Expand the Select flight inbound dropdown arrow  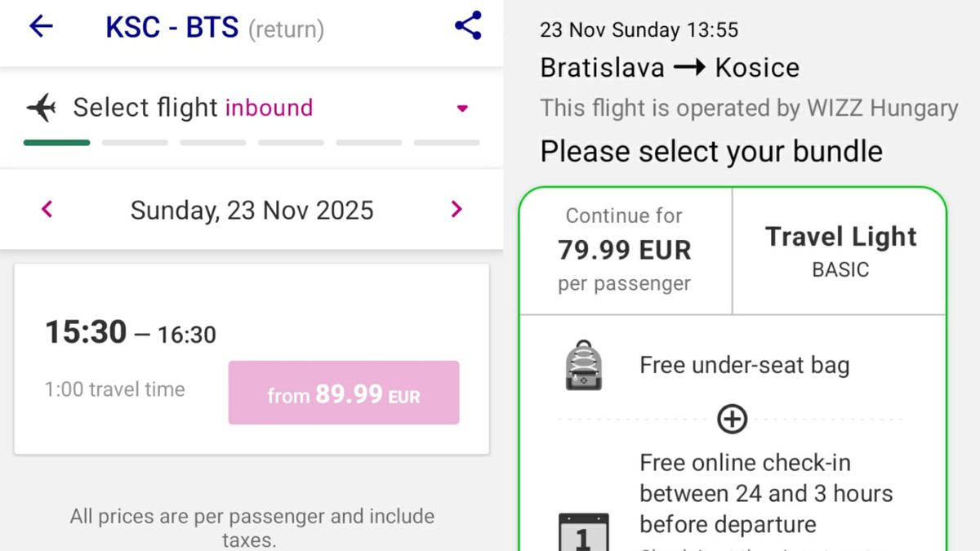click(x=462, y=108)
